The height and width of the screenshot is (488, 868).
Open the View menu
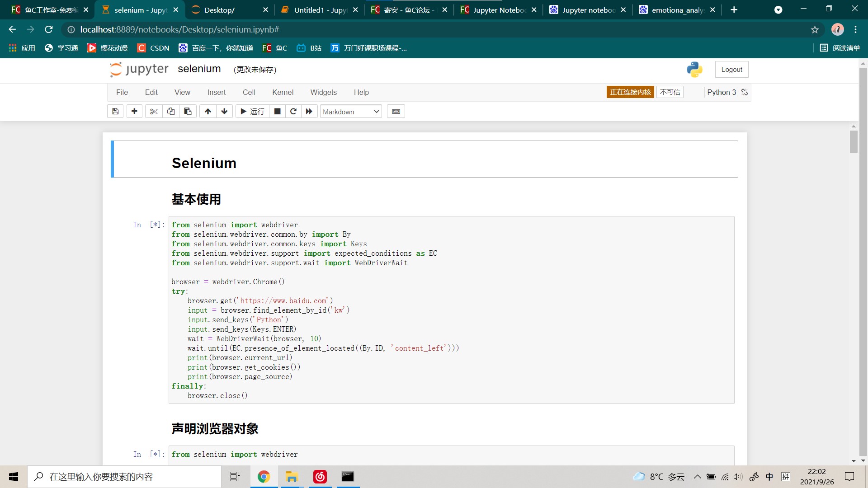[182, 92]
